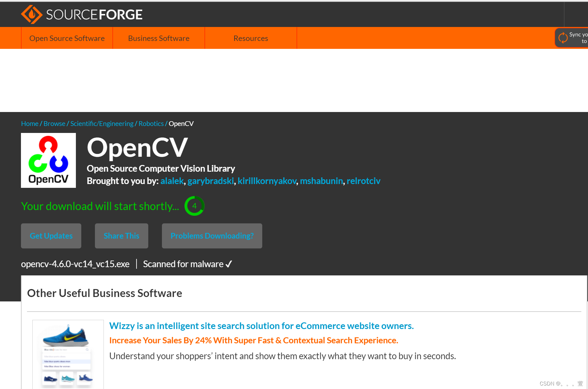588x389 pixels.
Task: Click the OpenCV project logo
Action: (48, 160)
